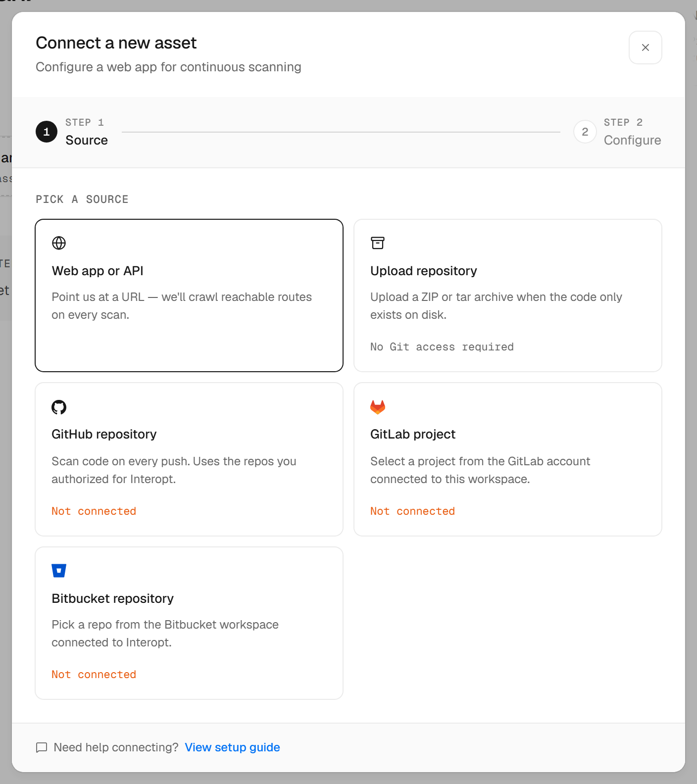Screen dimensions: 697x784
Task: Click the No Git access required note
Action: (x=442, y=347)
